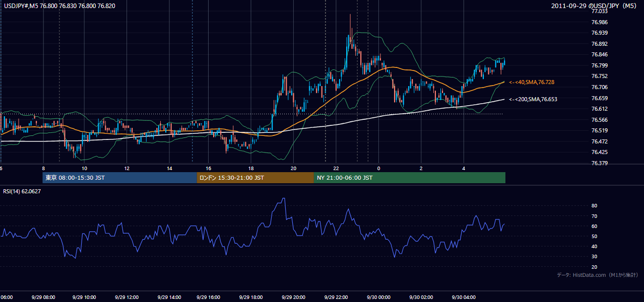Click the 9/29 20:00 date axis label
Screen dimensions: 644x302
(293, 297)
